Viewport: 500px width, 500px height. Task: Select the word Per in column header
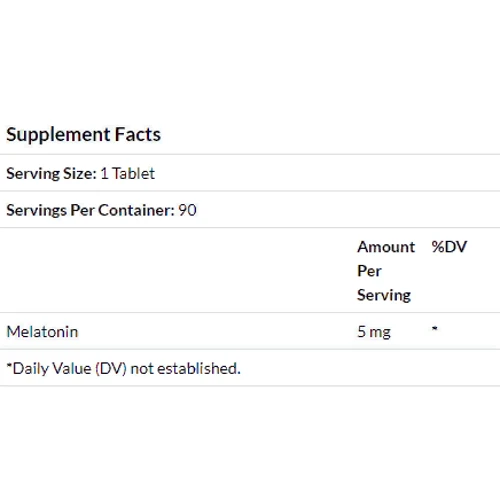(x=369, y=271)
